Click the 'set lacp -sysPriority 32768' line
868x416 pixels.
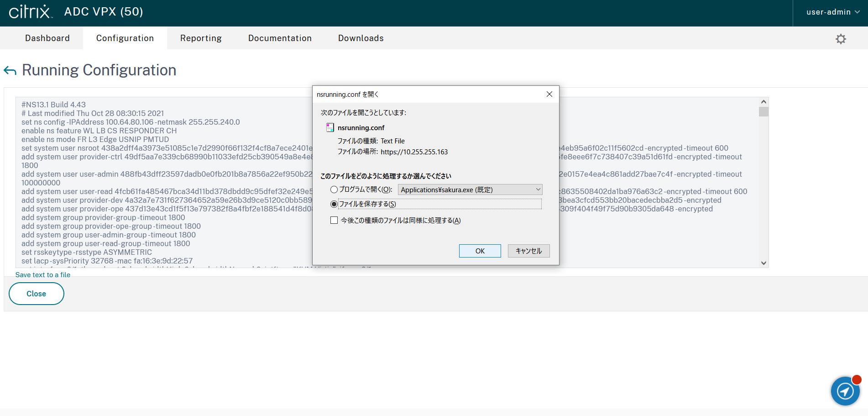click(x=107, y=261)
